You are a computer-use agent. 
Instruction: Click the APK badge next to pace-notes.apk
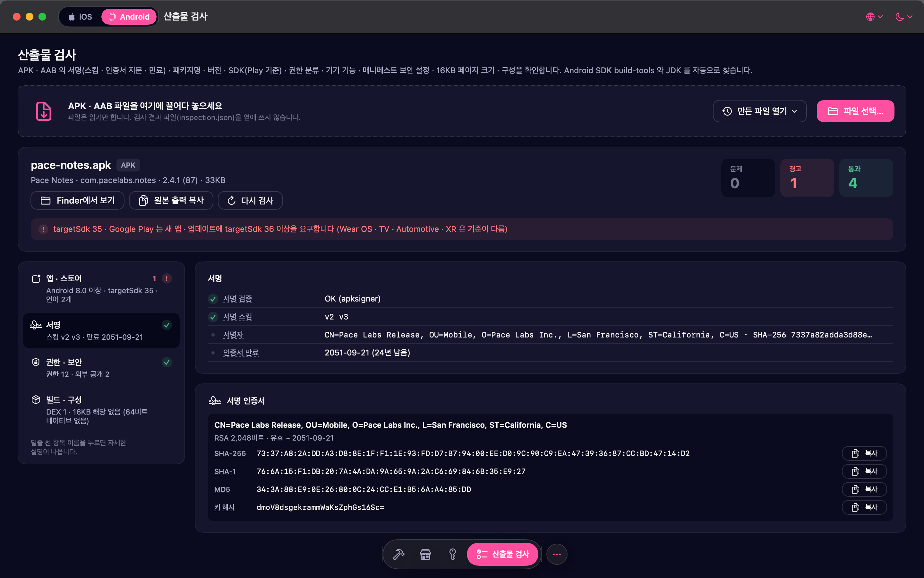tap(128, 165)
